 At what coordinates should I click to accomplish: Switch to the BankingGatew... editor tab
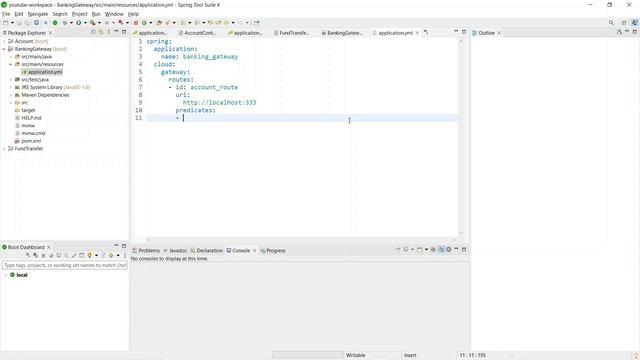[342, 33]
